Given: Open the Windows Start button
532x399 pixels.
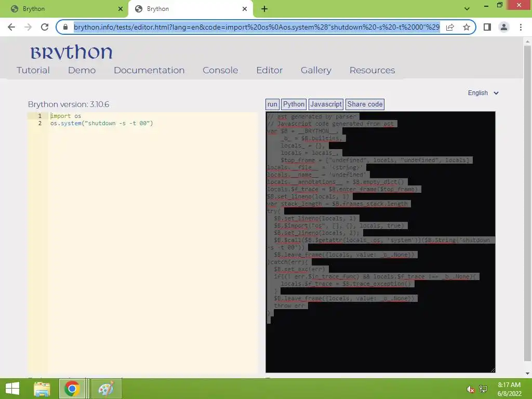Looking at the screenshot, I should pyautogui.click(x=12, y=389).
